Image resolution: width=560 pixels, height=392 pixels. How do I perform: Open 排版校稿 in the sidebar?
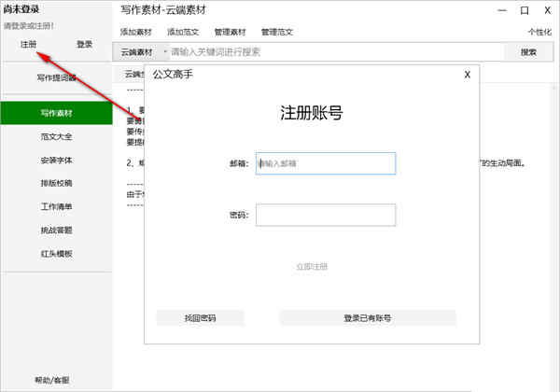56,183
